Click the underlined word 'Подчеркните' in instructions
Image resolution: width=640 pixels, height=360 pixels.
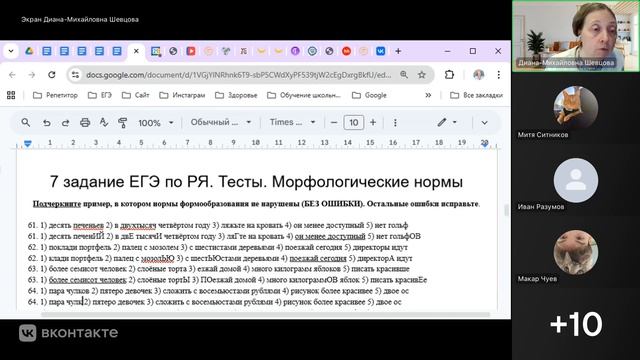pos(57,204)
